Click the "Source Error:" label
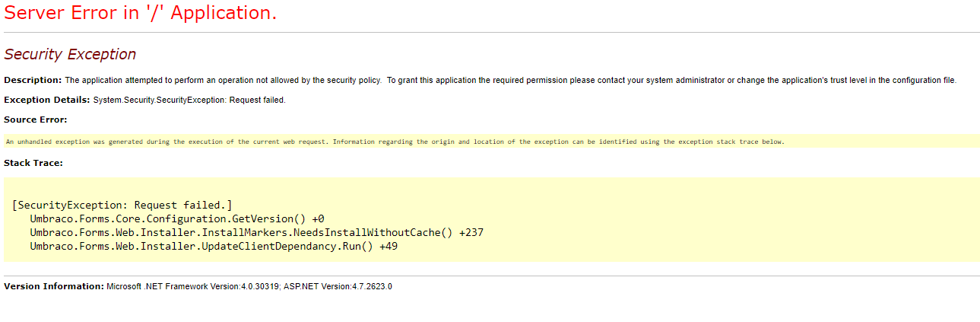The width and height of the screenshot is (980, 322). 36,120
